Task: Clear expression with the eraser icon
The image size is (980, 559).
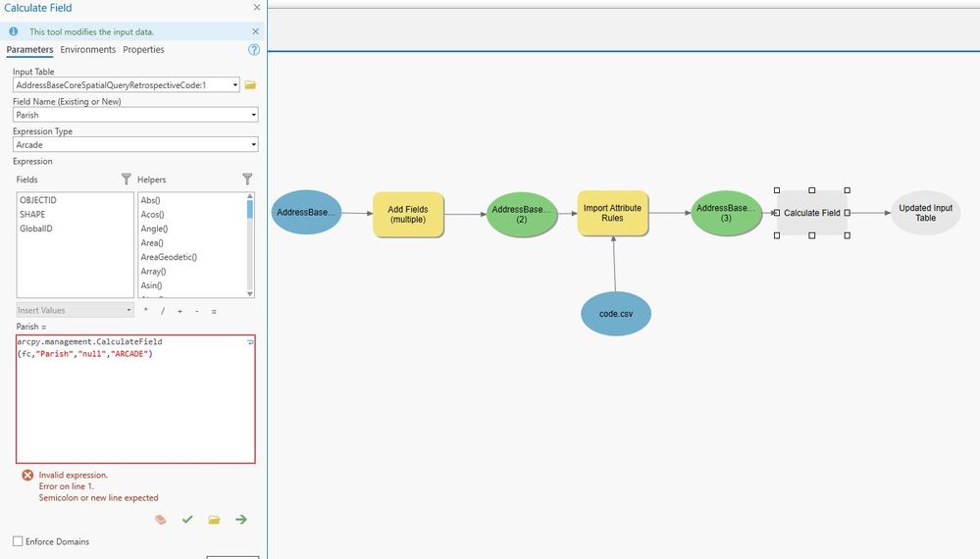Action: 161,520
